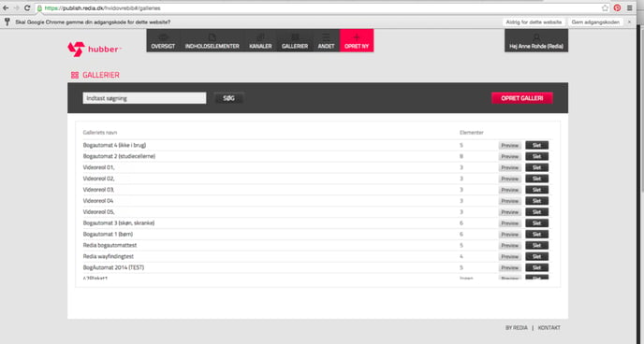644x344 pixels.
Task: Open Bogautomat 3 (skøn, skranke) row
Action: click(x=119, y=223)
